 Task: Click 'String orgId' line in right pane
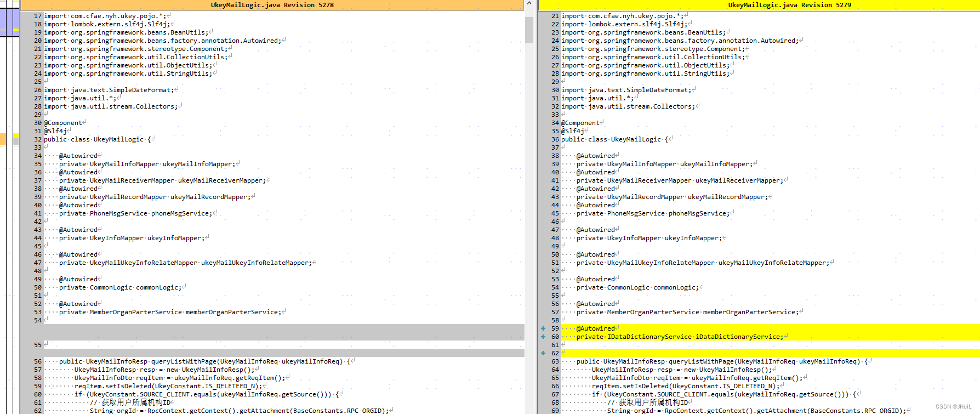pyautogui.click(x=756, y=411)
